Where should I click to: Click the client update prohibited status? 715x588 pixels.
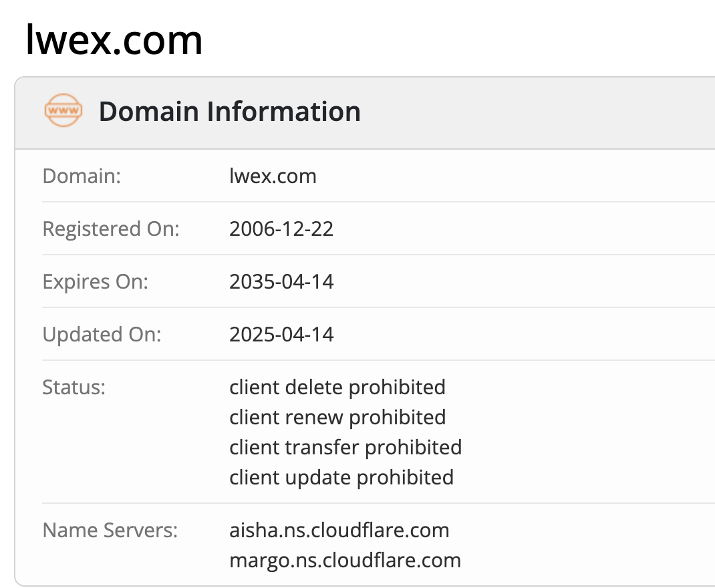(x=341, y=478)
